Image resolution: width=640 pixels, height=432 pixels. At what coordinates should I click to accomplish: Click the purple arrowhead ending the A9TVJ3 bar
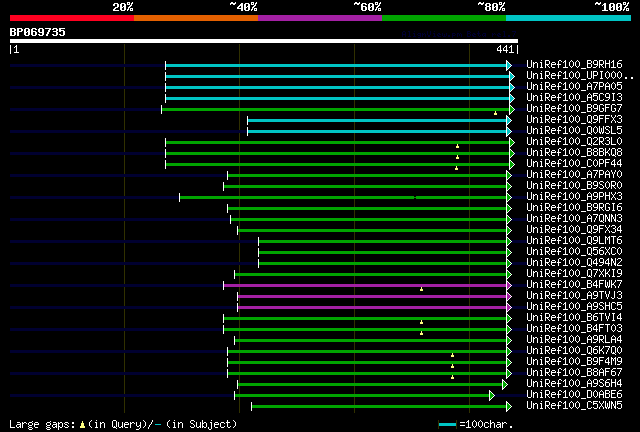click(x=509, y=297)
